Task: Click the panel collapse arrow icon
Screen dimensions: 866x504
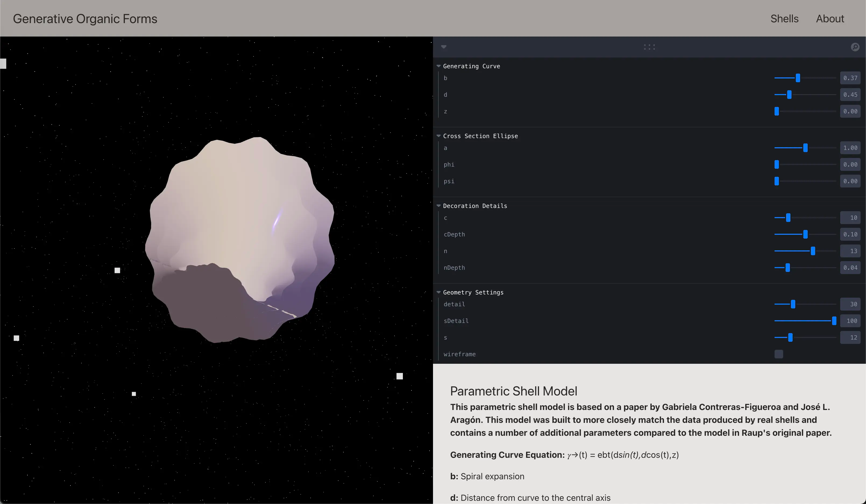Action: point(443,47)
